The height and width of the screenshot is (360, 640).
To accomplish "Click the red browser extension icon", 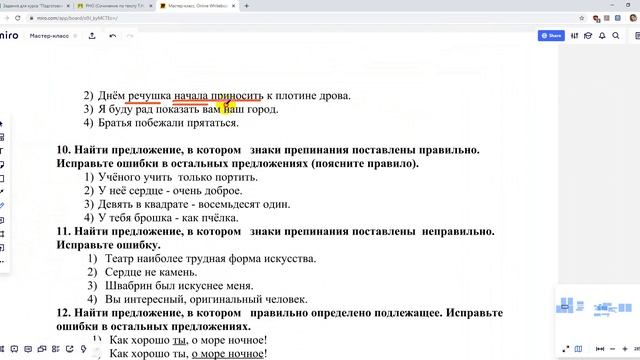I will [x=596, y=18].
